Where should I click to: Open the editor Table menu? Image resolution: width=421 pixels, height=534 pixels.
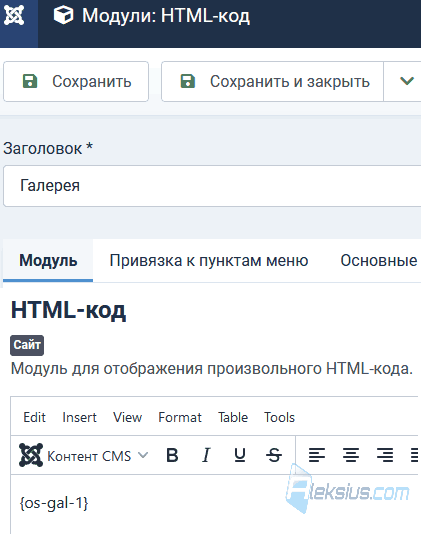[233, 418]
